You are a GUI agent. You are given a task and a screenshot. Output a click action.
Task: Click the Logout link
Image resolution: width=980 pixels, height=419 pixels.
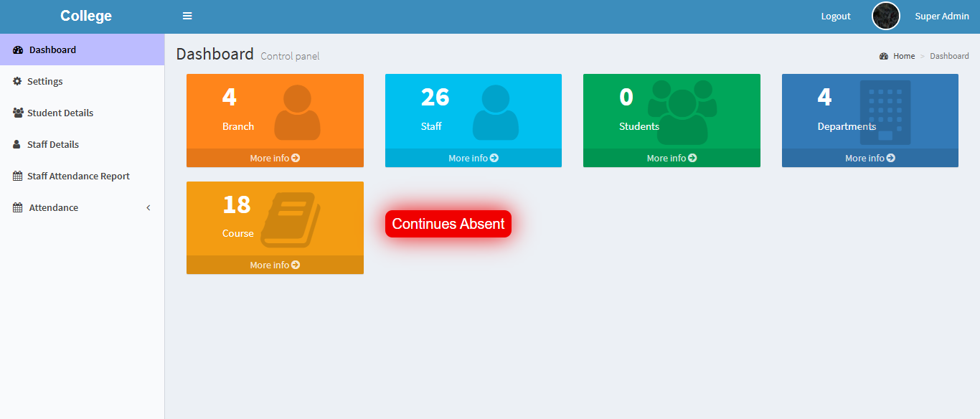(836, 17)
